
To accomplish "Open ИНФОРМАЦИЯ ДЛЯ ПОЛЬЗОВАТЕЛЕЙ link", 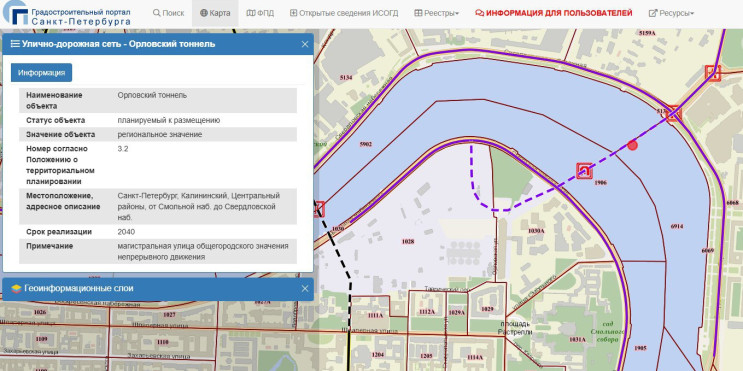I will click(x=553, y=13).
